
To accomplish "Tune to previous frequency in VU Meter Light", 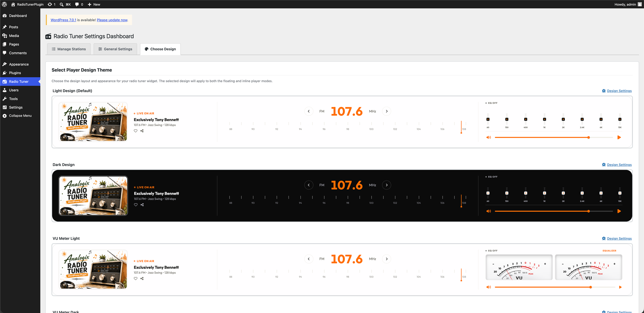I will 309,259.
